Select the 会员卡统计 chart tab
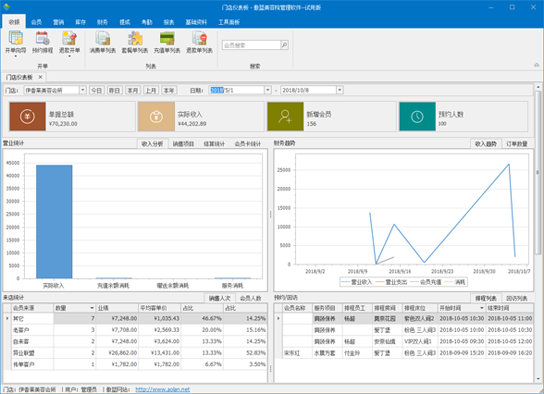Screen dimensions: 544x394 coord(248,144)
